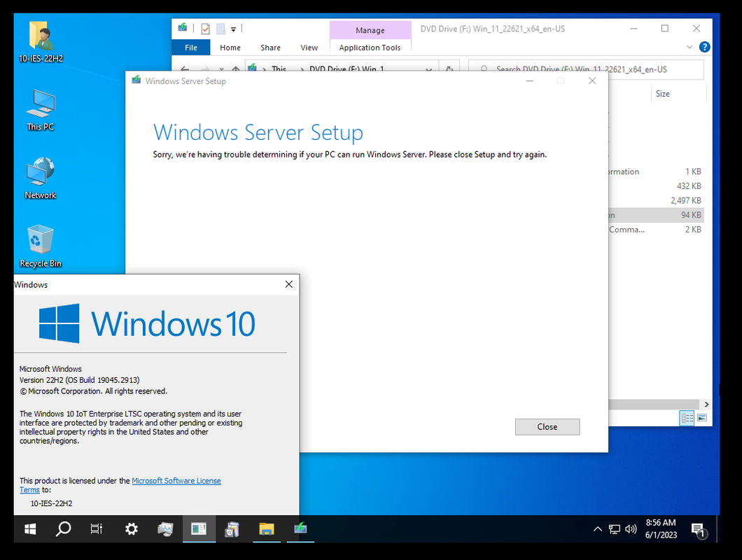Click Properties icon in quick access toolbar

205,29
